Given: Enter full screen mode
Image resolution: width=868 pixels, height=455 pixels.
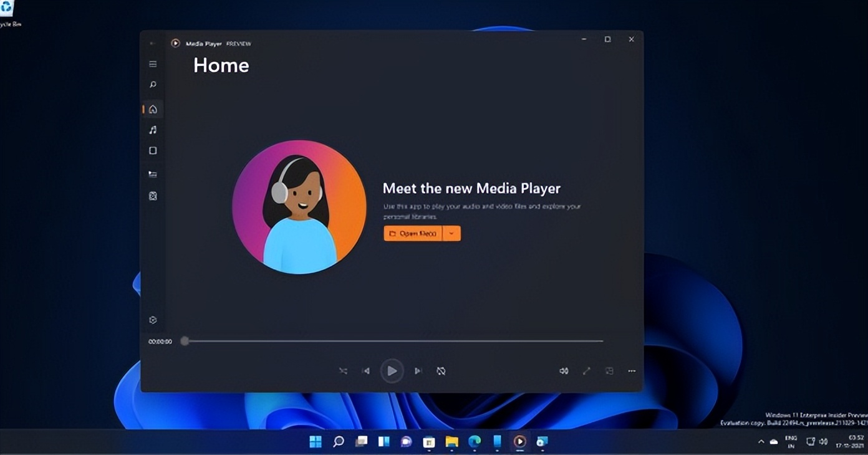Looking at the screenshot, I should (x=586, y=371).
